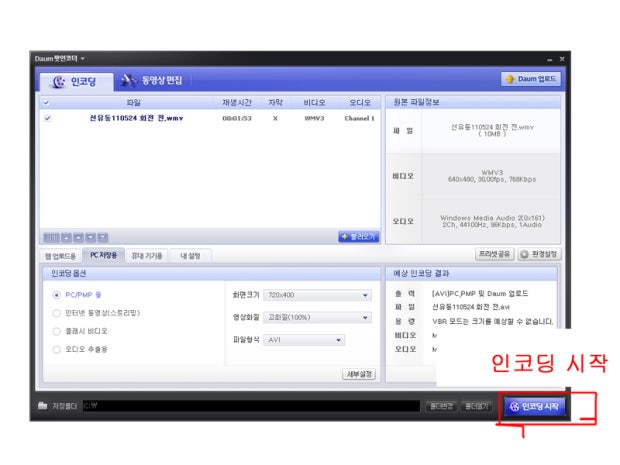Click the Daum 업로드 button

pos(531,79)
